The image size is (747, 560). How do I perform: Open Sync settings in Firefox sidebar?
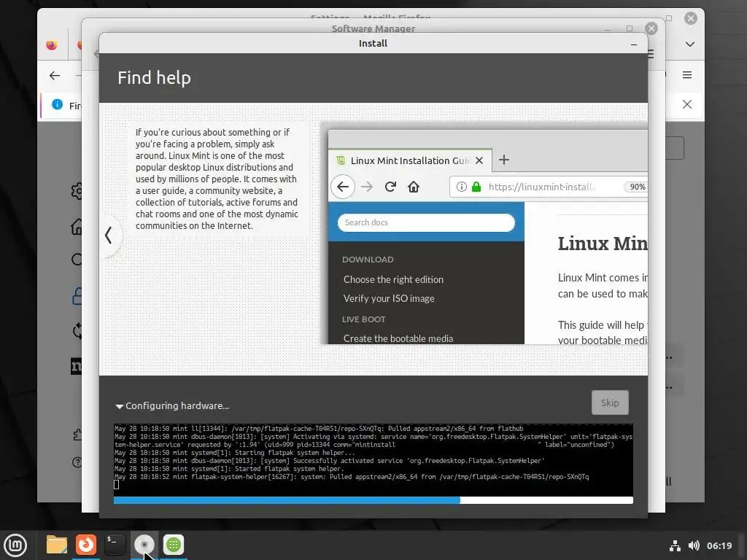[x=77, y=330]
